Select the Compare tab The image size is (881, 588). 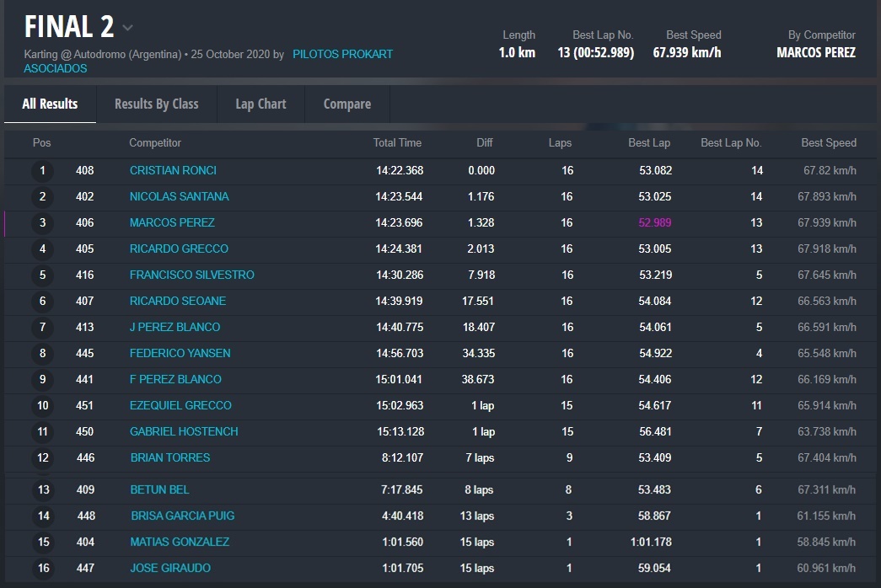click(346, 104)
